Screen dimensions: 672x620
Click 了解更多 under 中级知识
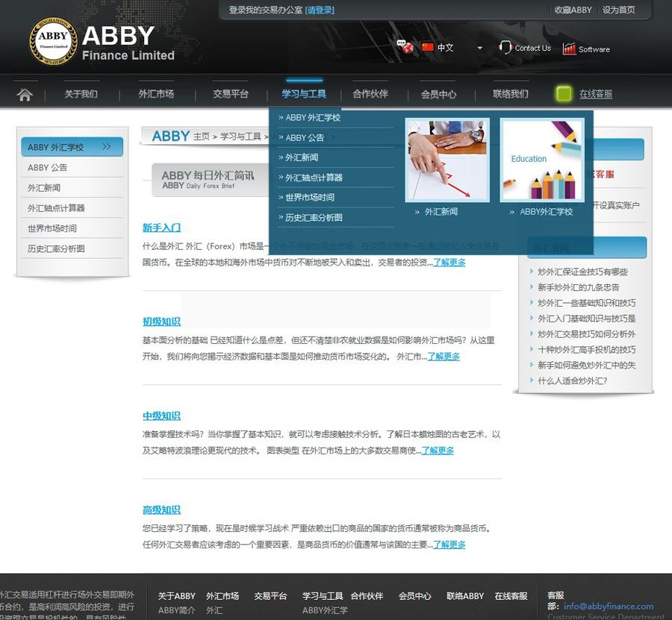coord(438,451)
